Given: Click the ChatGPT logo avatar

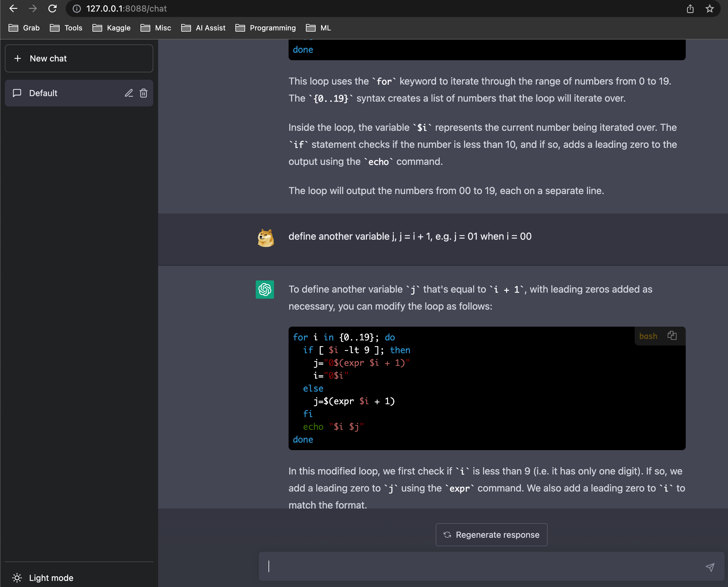Looking at the screenshot, I should 265,290.
